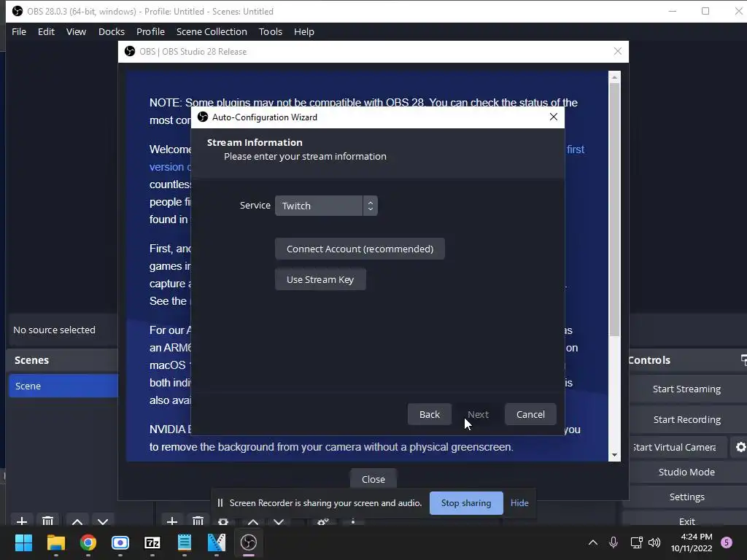Screen dimensions: 747x560
Task: Switch to OBS Studio in the taskbar
Action: (249, 542)
